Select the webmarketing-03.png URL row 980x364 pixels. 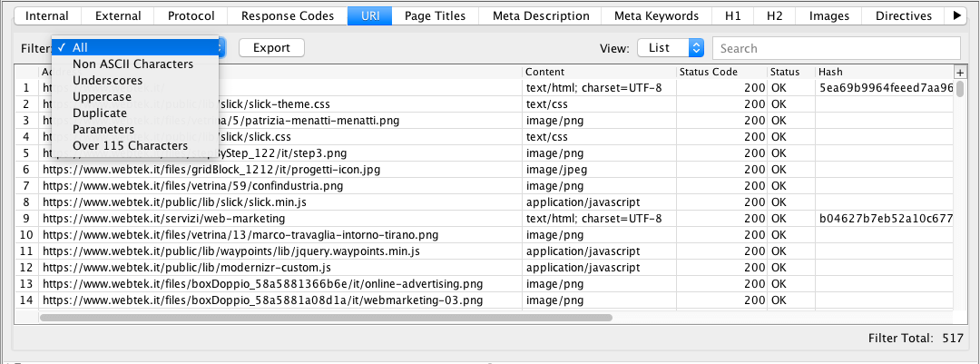pos(484,300)
